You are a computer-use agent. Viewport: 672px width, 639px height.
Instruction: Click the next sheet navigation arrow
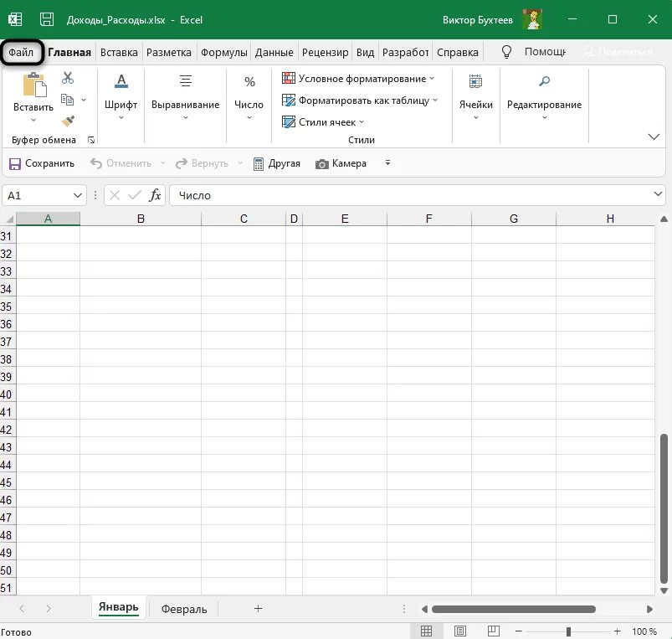[49, 609]
